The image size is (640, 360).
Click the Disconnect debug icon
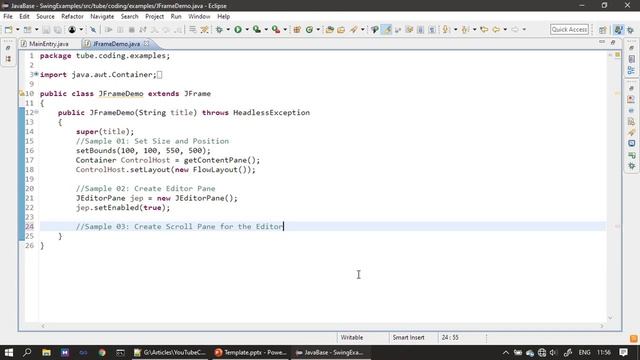click(x=142, y=29)
